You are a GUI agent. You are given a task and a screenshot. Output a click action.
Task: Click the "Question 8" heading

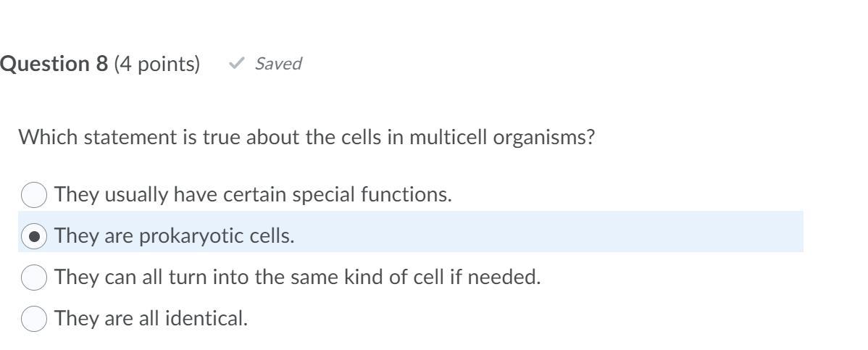point(54,64)
